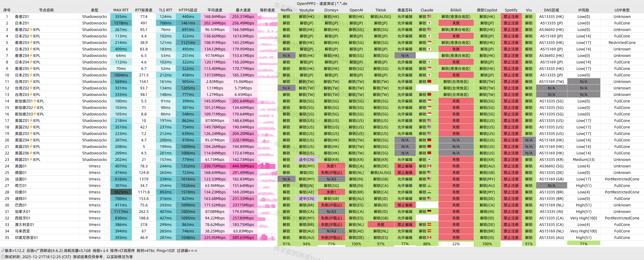Click the lightning bolt in 香港Z02 IEPL name
Image resolution: width=644 pixels, height=260 pixels.
point(31,29)
